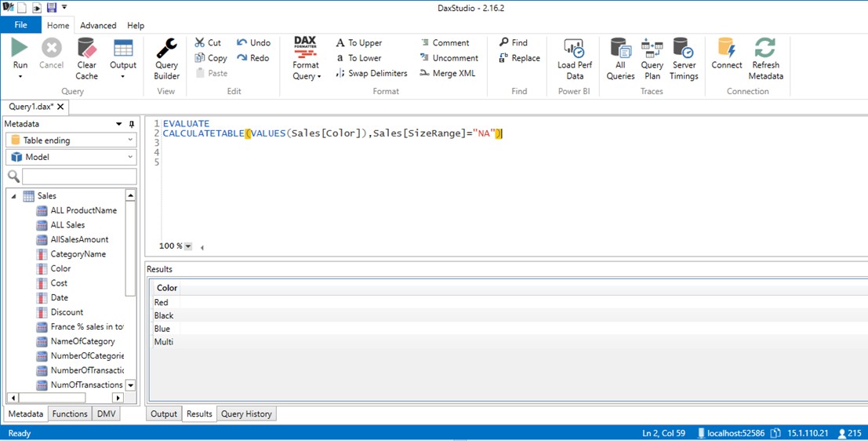Swap Delimiters in the query
868x441 pixels.
pyautogui.click(x=372, y=73)
